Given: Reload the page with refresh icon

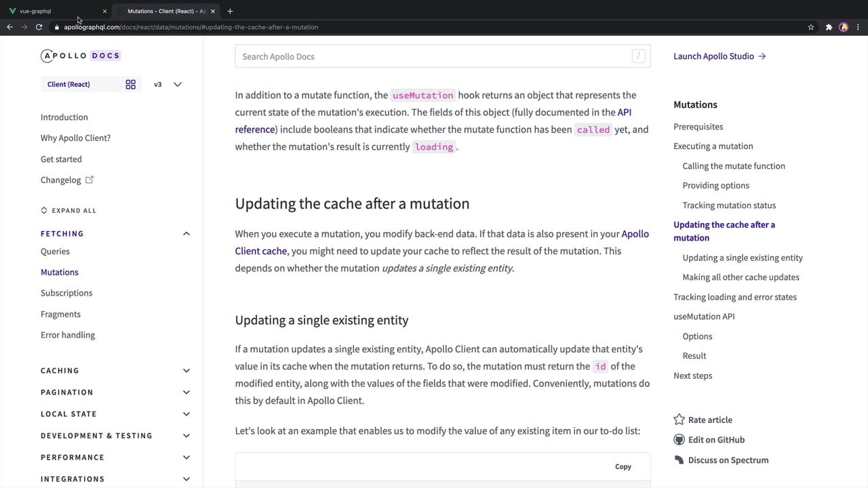Looking at the screenshot, I should tap(39, 27).
